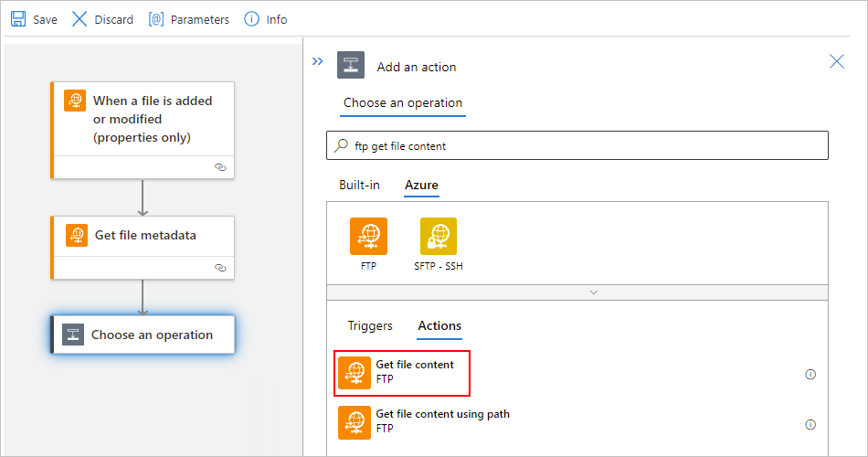Select the SFTP - SSH connector icon
This screenshot has height=457, width=868.
(439, 236)
